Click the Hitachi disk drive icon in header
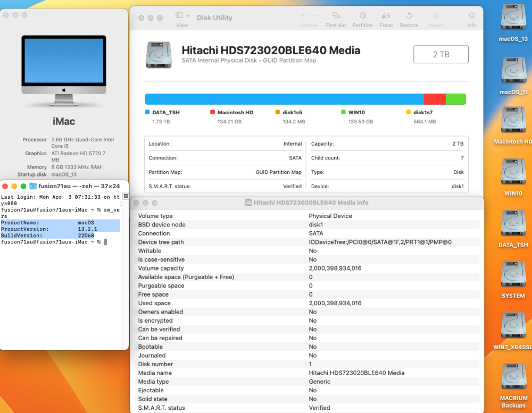The image size is (532, 413). pyautogui.click(x=159, y=55)
